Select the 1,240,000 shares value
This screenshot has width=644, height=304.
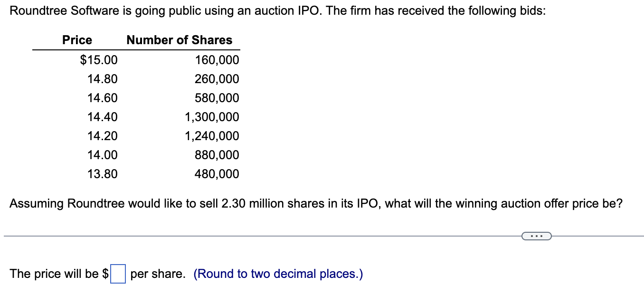212,136
